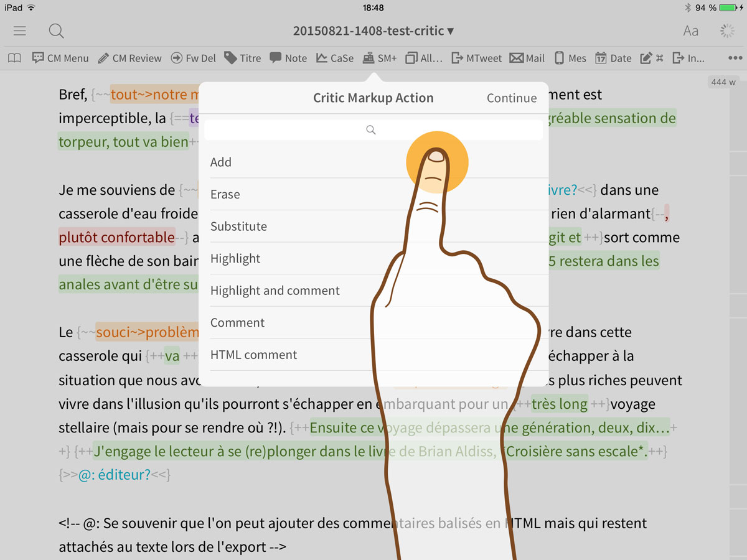747x560 pixels.
Task: Tap the SM+ workflow shortcut
Action: point(380,58)
